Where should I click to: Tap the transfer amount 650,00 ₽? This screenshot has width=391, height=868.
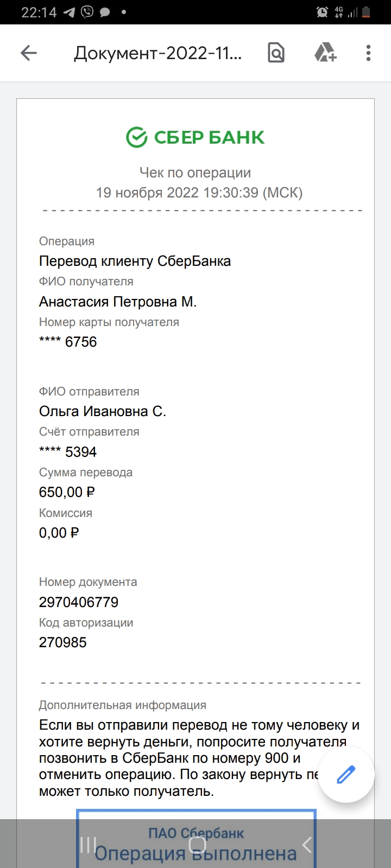coord(67,492)
